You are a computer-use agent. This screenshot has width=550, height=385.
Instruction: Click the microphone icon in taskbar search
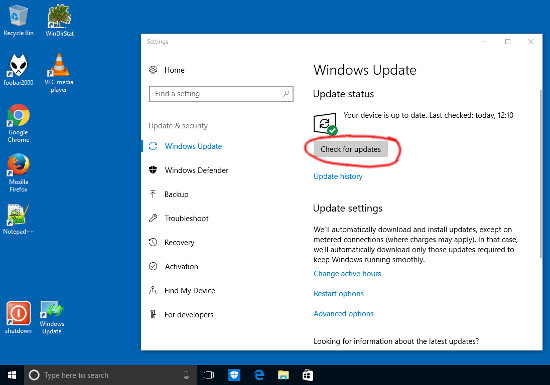[x=187, y=375]
